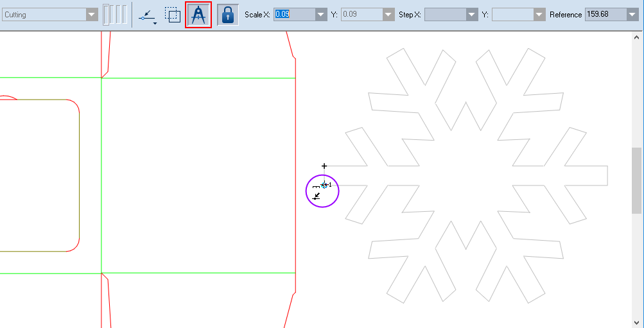Click the scroll up arrow
Screen dimensions: 644x328
click(636, 38)
